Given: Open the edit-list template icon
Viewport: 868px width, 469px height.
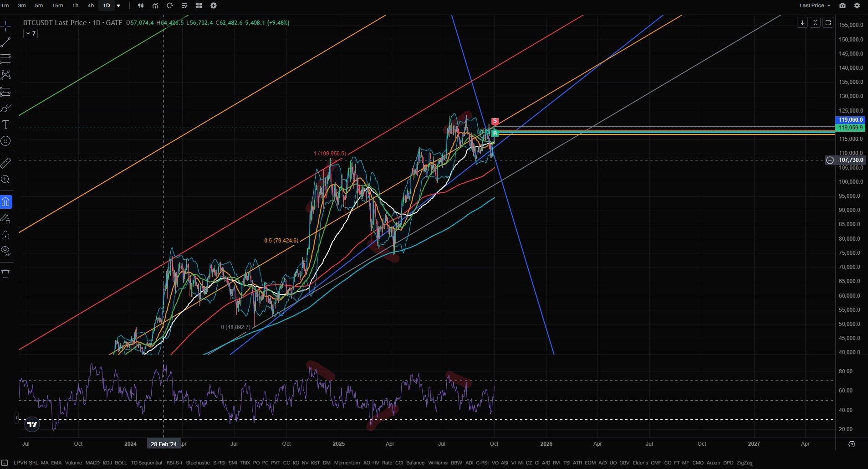Looking at the screenshot, I should click(x=184, y=5).
